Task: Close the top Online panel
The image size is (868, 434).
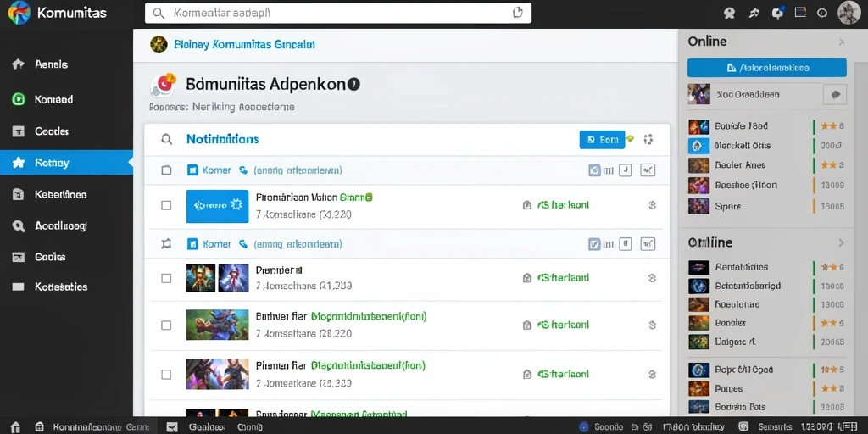Action: coord(842,42)
